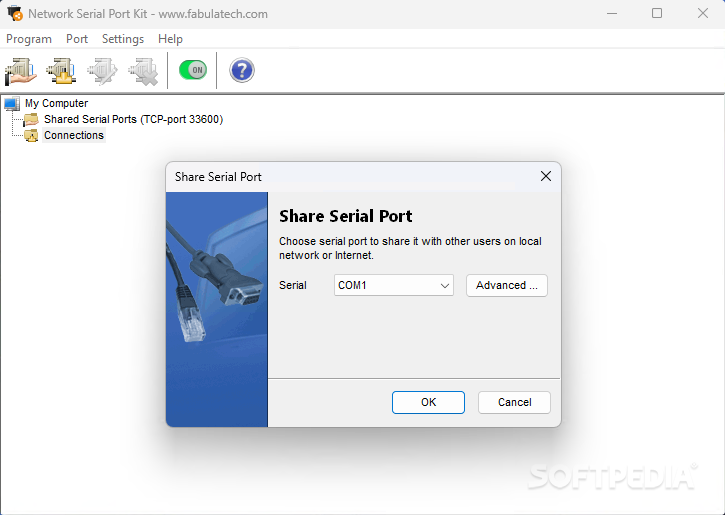Screen dimensions: 725x515
Task: Close the Network Serial Port Kit window
Action: point(703,13)
